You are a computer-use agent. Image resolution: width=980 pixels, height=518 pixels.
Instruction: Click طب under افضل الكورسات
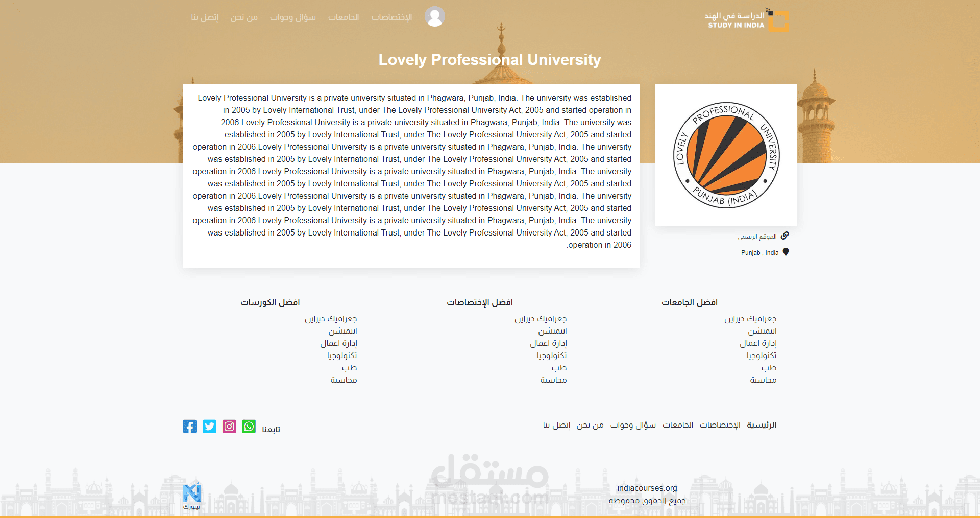[x=350, y=368]
